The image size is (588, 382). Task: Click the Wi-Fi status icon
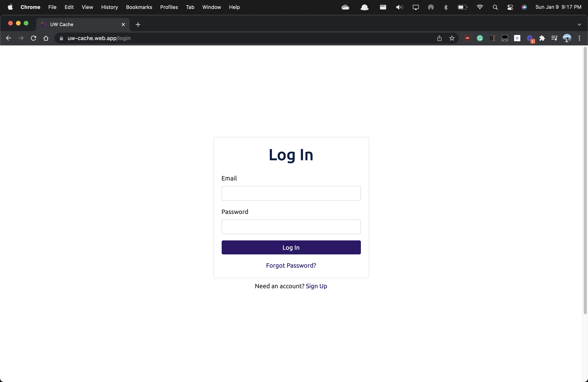click(x=479, y=7)
